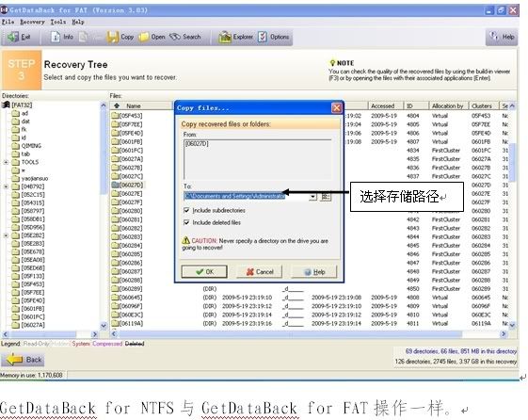Click OK in Copy files dialog

[204, 272]
